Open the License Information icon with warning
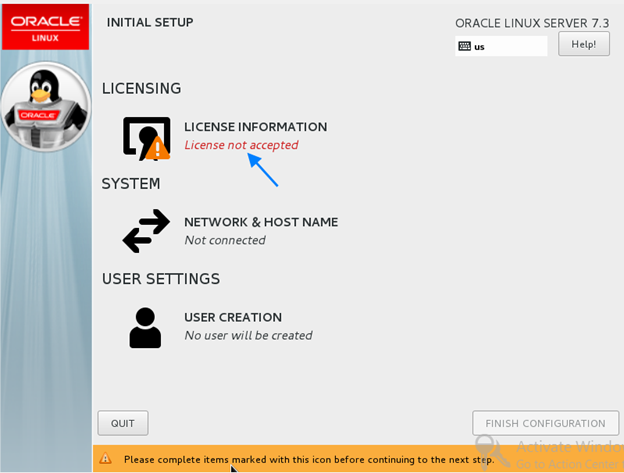The image size is (624, 473). [146, 138]
